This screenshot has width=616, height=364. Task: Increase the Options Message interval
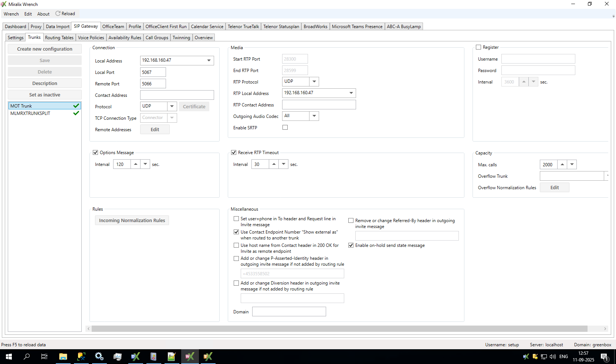[x=136, y=164]
